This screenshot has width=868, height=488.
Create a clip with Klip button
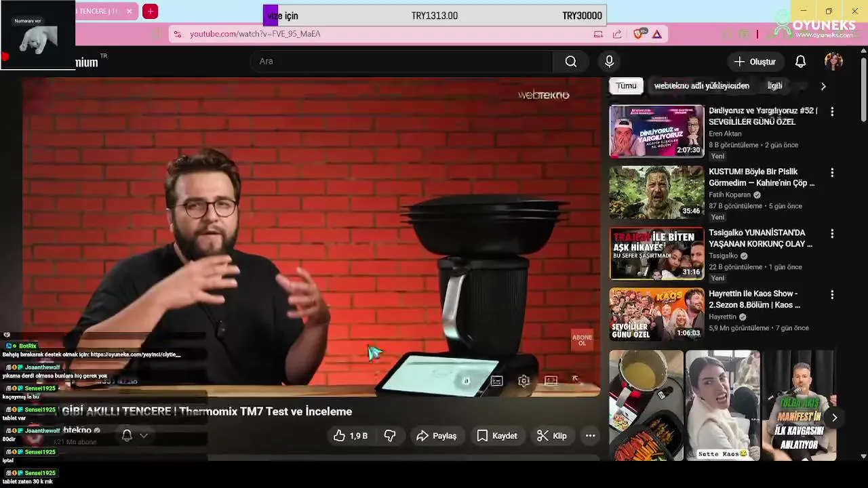551,436
